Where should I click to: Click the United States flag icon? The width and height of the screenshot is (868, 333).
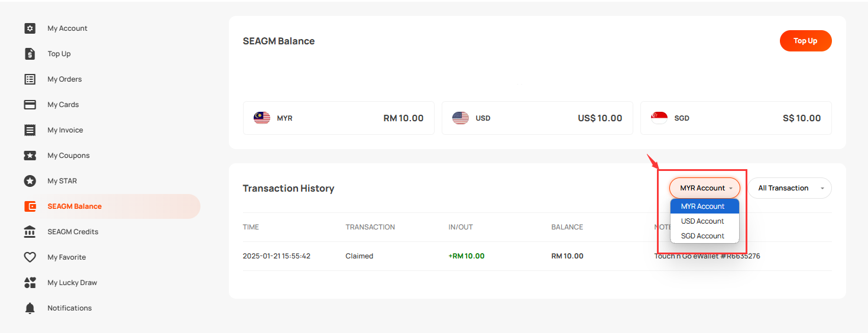(x=461, y=118)
